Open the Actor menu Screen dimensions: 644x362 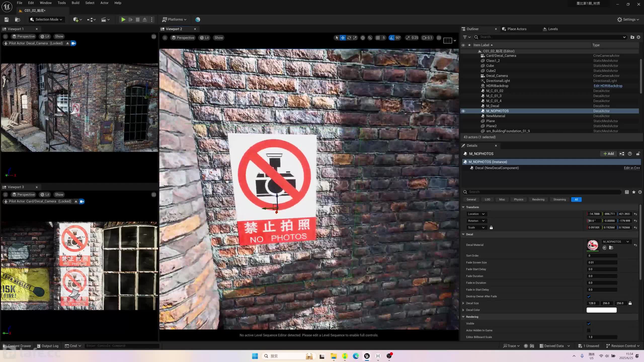[104, 3]
